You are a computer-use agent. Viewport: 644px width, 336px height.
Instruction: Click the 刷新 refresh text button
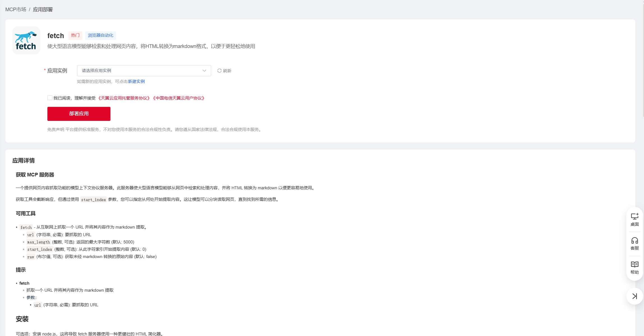pyautogui.click(x=227, y=71)
